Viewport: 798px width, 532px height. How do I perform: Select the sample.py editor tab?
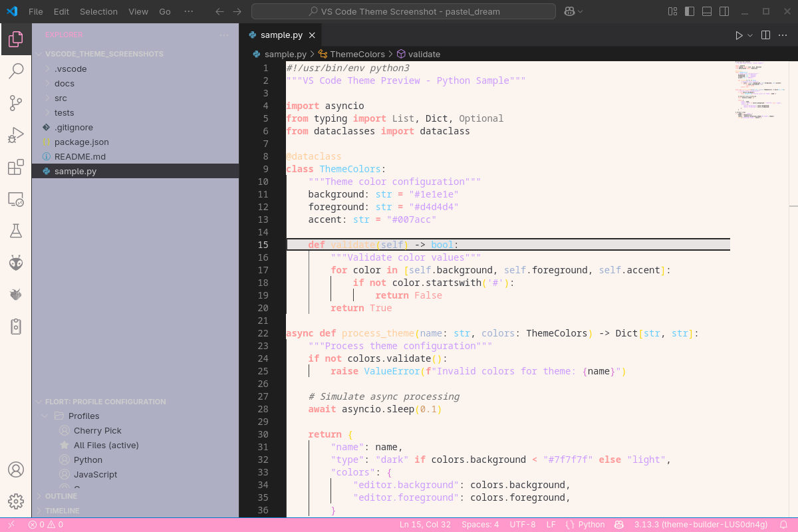(281, 35)
